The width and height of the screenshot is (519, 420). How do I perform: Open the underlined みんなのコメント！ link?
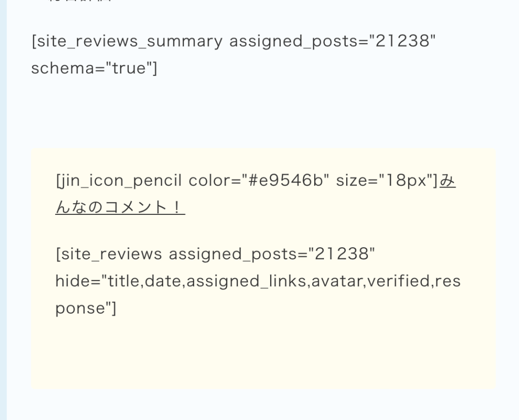[x=120, y=207]
